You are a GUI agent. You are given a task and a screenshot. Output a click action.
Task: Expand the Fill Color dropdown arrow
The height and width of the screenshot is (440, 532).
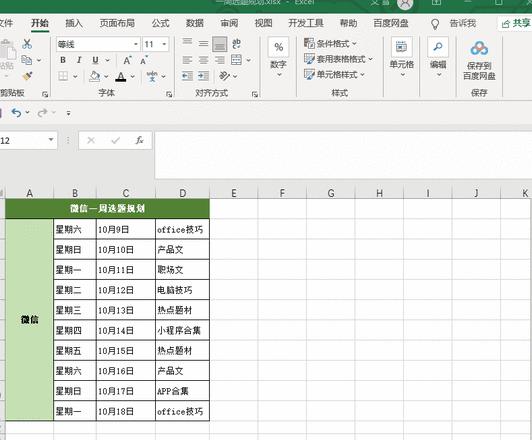(x=106, y=77)
